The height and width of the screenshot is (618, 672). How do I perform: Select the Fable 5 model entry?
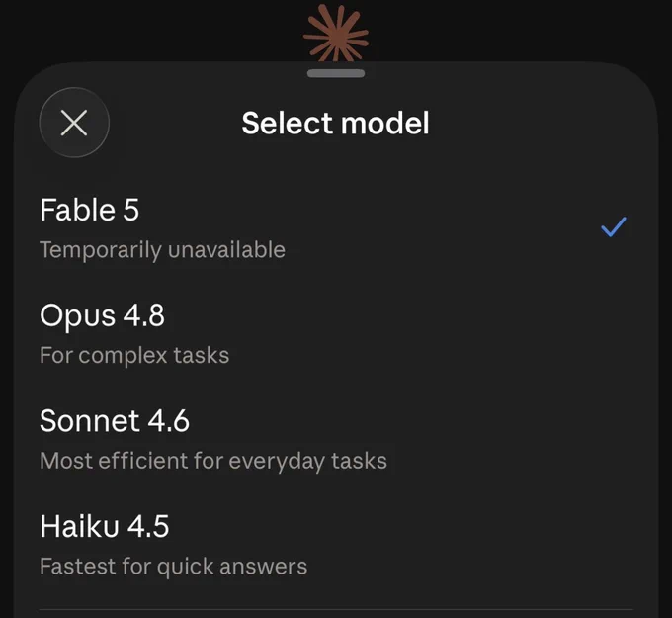tap(336, 228)
